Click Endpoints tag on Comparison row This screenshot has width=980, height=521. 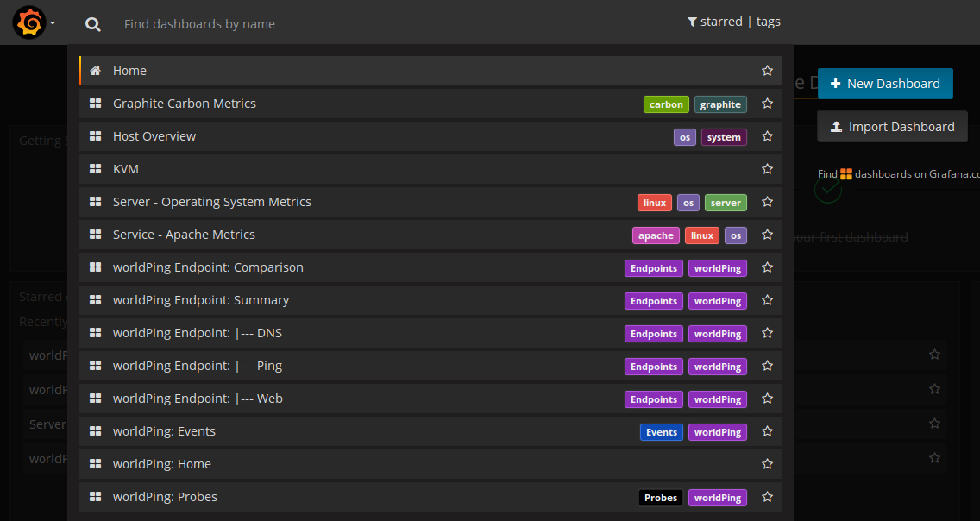pyautogui.click(x=654, y=268)
